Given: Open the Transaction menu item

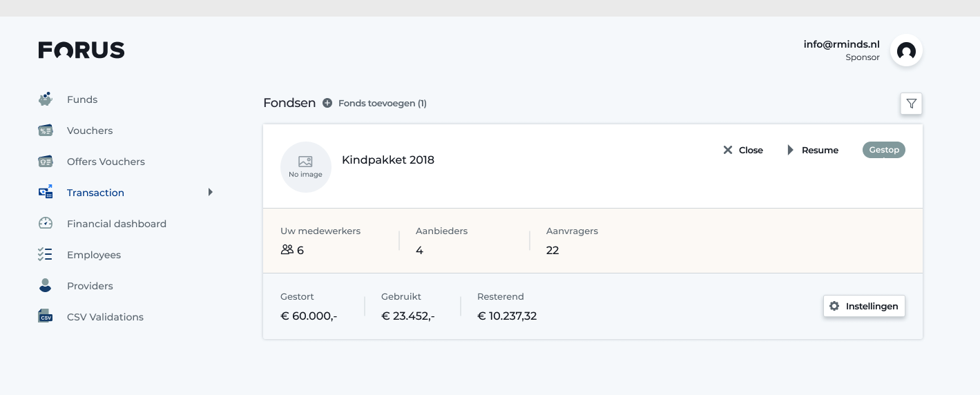Looking at the screenshot, I should pyautogui.click(x=95, y=193).
